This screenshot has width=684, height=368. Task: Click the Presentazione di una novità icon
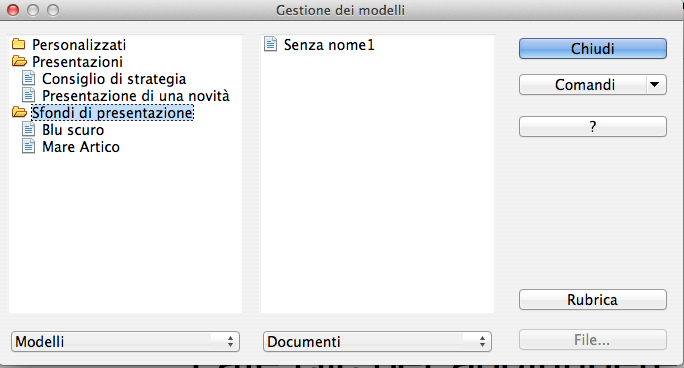tap(29, 95)
